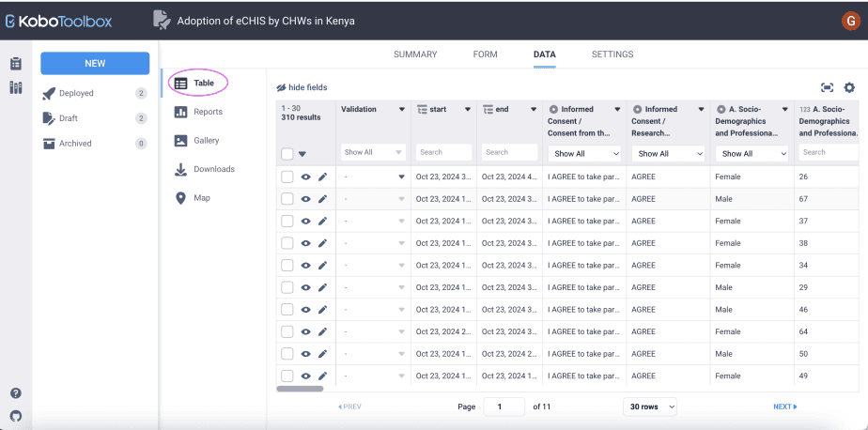Switch to the SUMMARY tab
This screenshot has height=430, width=868.
[415, 54]
